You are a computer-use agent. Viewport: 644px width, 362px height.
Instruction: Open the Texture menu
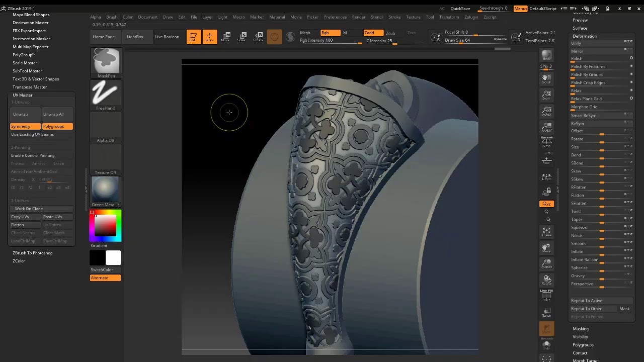click(413, 17)
